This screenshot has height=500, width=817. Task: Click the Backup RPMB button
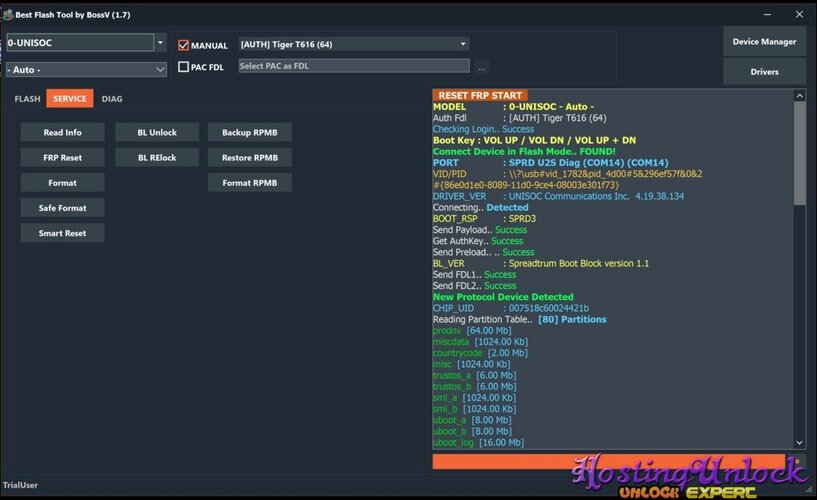pyautogui.click(x=250, y=132)
